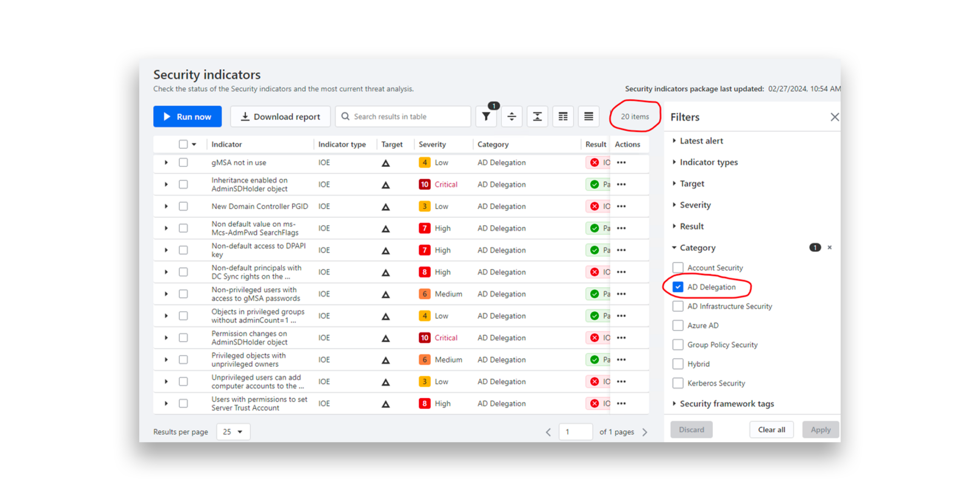This screenshot has width=980, height=501.
Task: Open actions menu for gMSA not in use
Action: (x=621, y=163)
